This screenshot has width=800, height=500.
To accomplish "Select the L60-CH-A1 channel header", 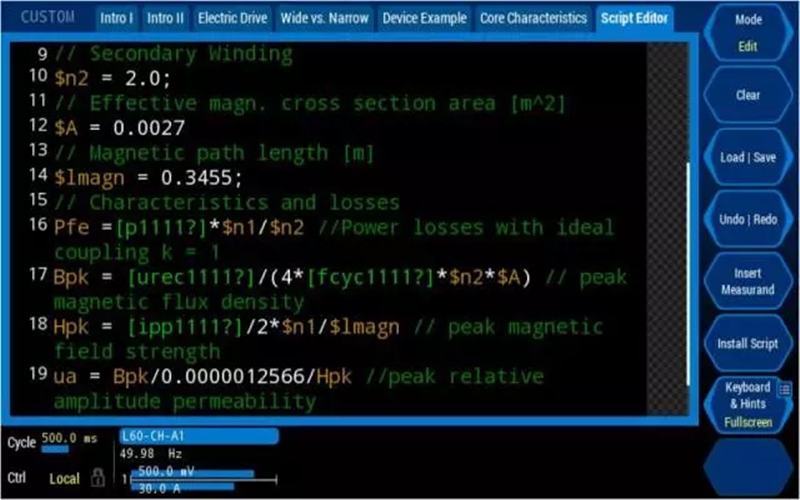I will [199, 436].
